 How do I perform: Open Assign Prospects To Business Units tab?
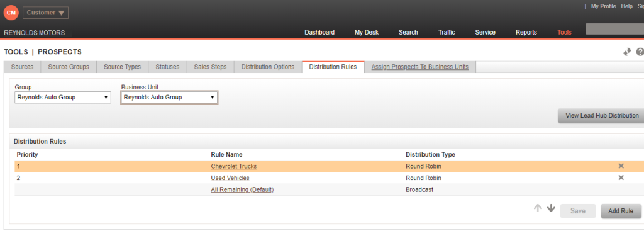[419, 67]
